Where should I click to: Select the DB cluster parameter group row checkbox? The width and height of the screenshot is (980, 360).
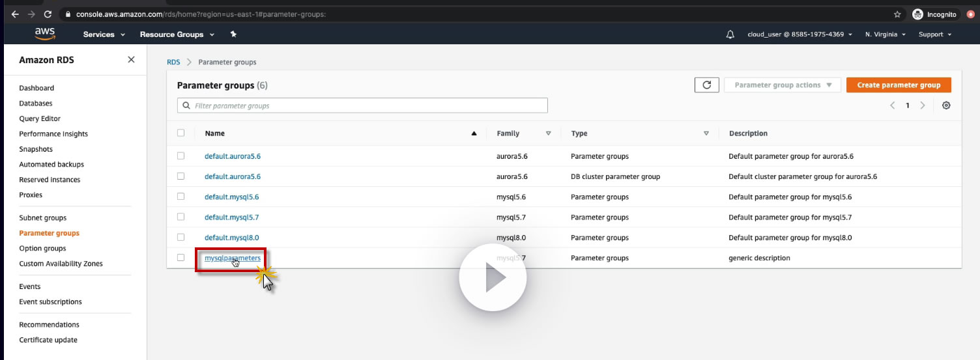pos(181,176)
